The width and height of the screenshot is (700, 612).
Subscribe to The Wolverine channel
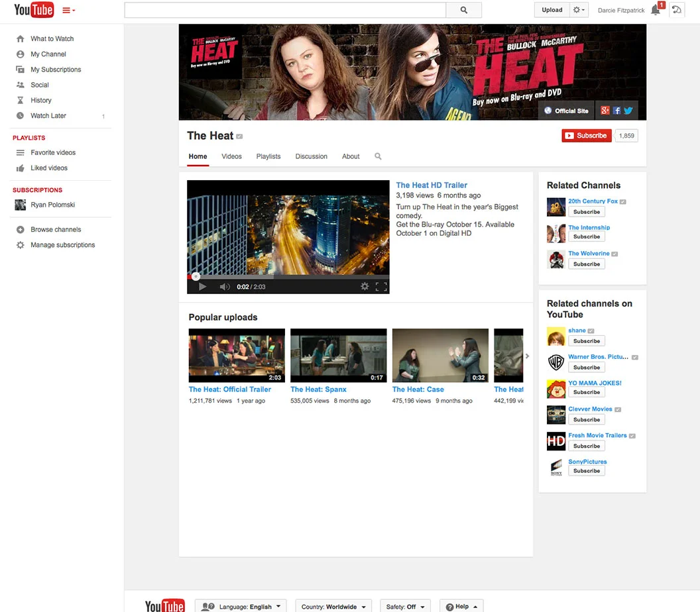pos(587,264)
